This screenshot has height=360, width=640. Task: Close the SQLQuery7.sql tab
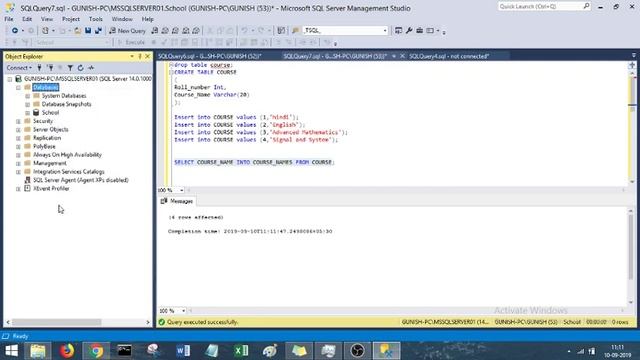coord(402,56)
